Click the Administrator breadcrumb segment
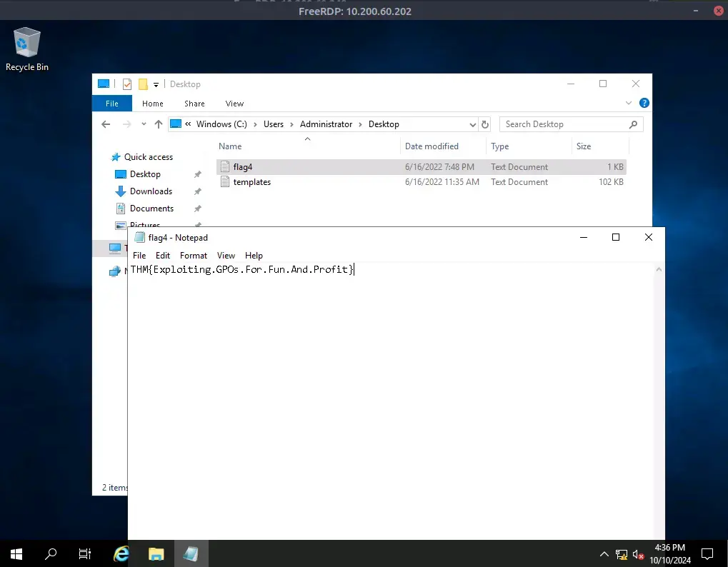The width and height of the screenshot is (728, 567). coord(326,124)
